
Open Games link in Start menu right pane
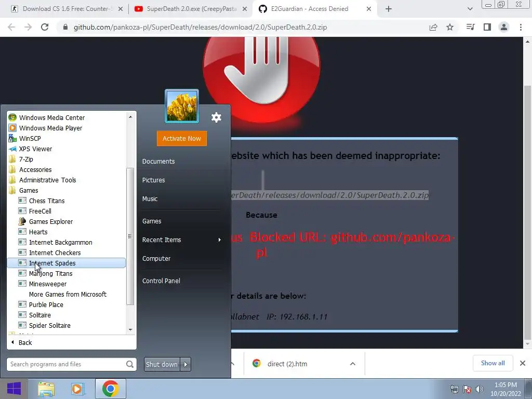(x=152, y=221)
